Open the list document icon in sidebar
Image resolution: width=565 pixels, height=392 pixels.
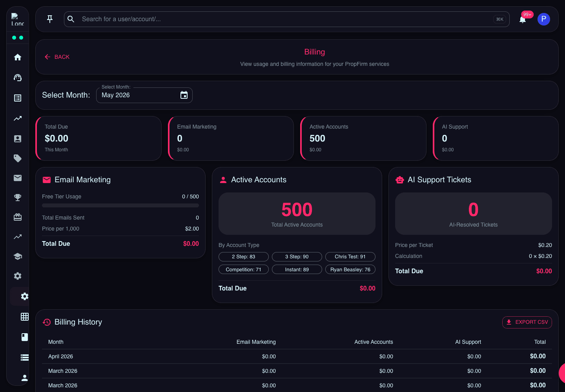tap(18, 98)
